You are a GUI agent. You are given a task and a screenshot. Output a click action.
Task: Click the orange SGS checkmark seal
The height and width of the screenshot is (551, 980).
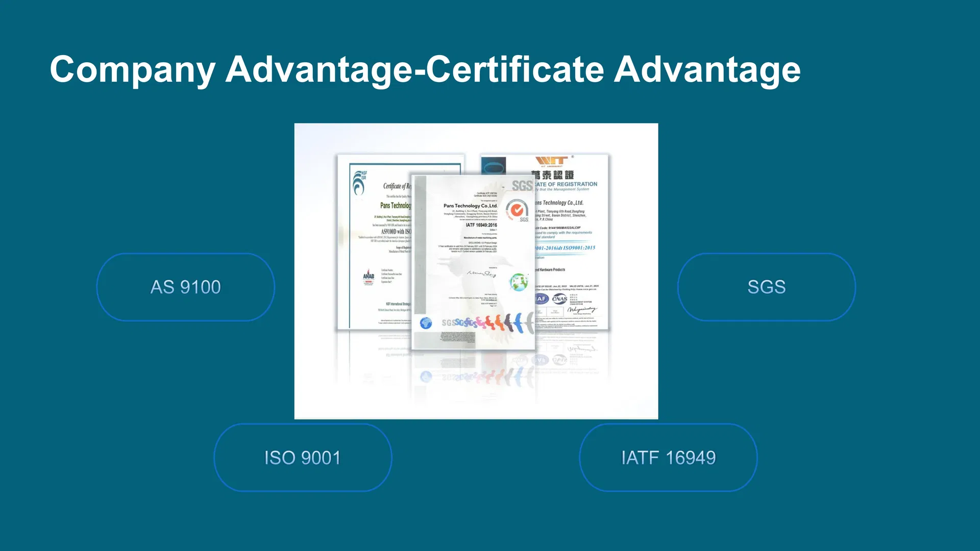click(517, 210)
